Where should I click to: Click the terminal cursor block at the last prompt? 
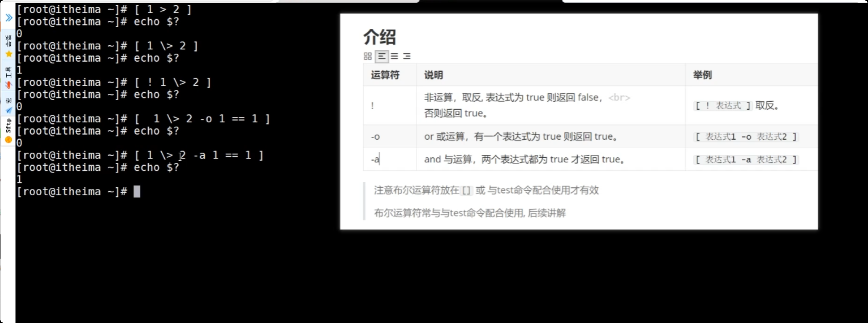[x=136, y=192]
